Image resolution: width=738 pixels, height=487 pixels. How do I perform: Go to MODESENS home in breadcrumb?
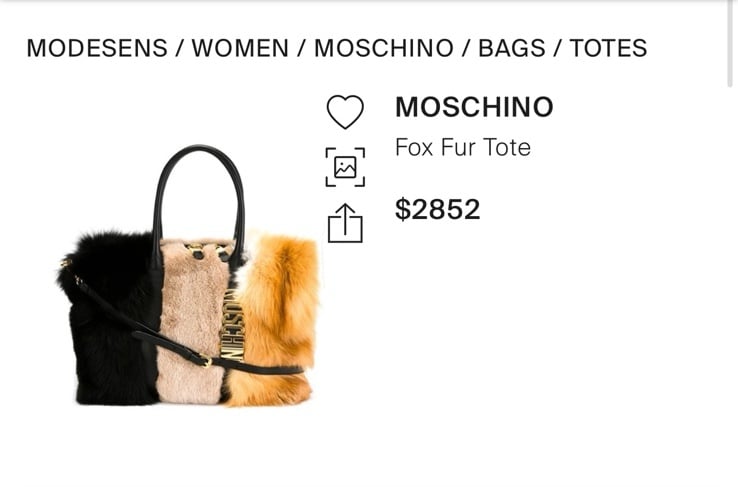pos(97,48)
